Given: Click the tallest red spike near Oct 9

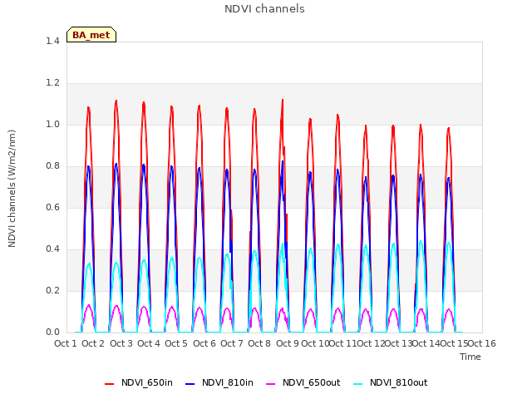Looking at the screenshot, I should [x=283, y=101].
